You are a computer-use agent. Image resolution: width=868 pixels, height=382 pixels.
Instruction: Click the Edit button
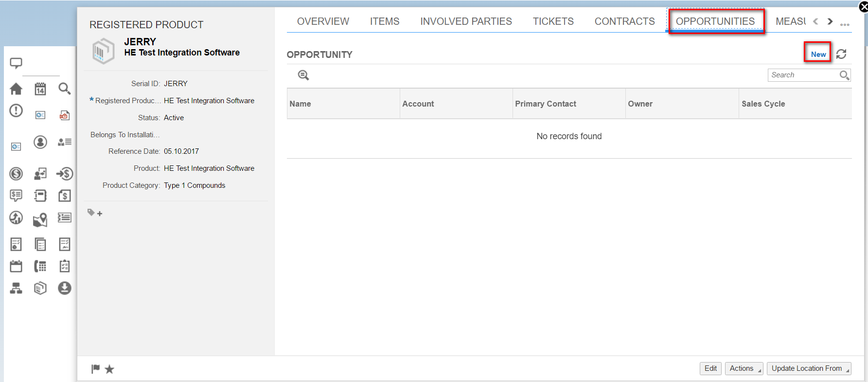point(710,368)
